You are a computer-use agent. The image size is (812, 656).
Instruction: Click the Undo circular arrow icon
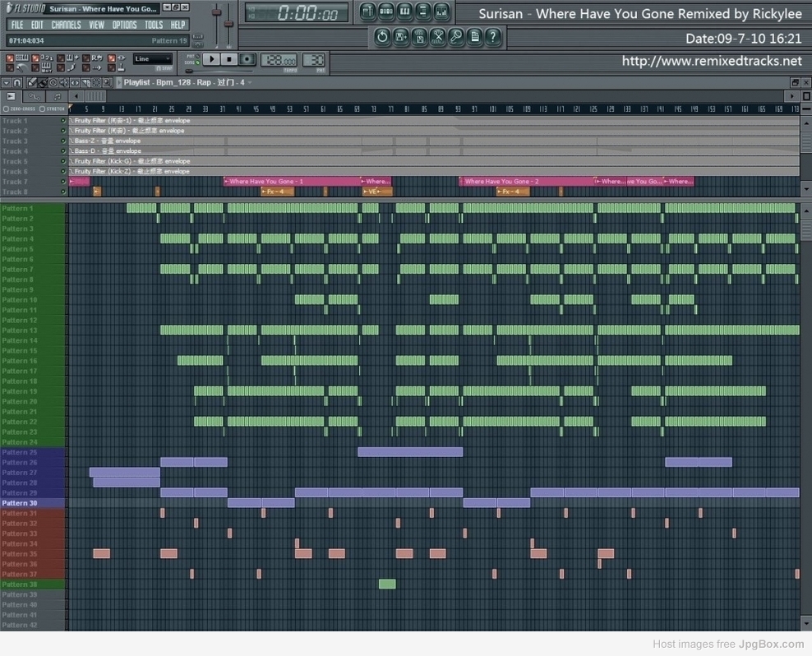point(382,37)
